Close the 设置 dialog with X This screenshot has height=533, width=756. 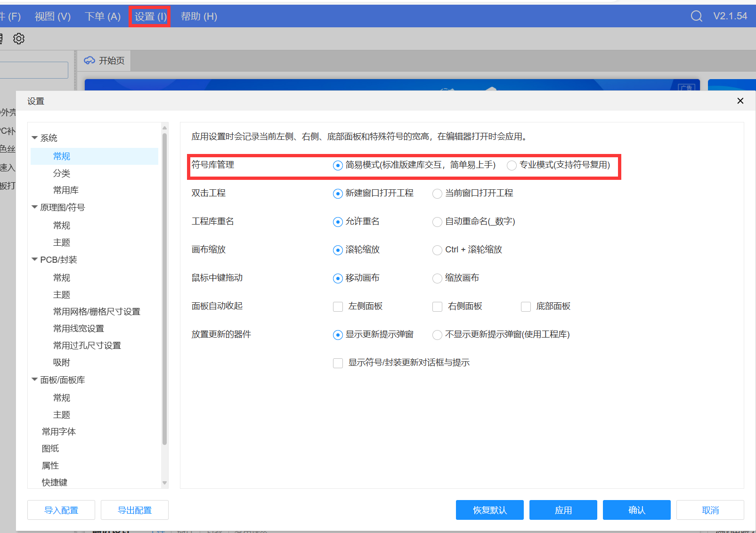tap(740, 101)
